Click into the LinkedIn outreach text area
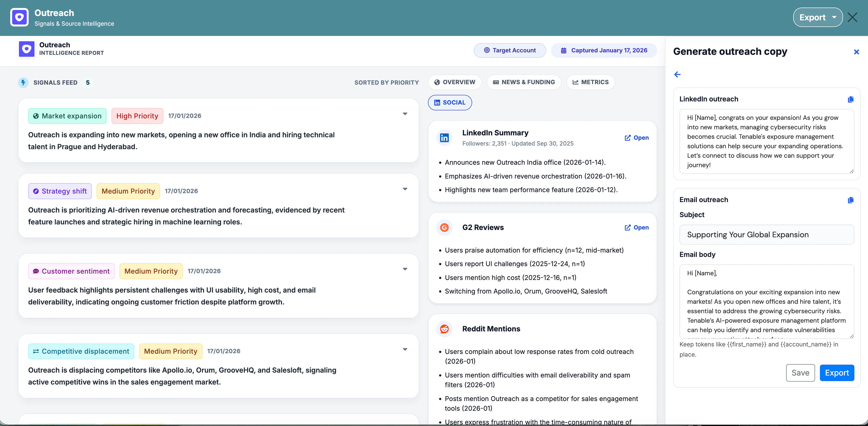Viewport: 868px width, 426px height. click(x=766, y=141)
